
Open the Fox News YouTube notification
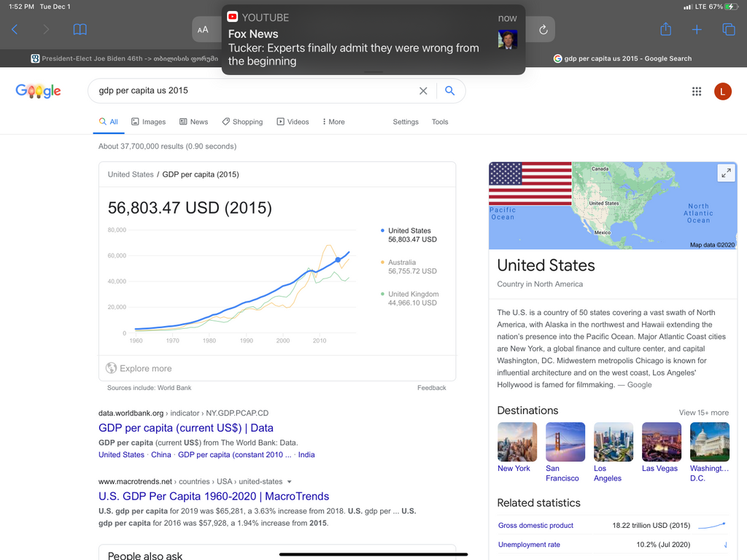(373, 41)
